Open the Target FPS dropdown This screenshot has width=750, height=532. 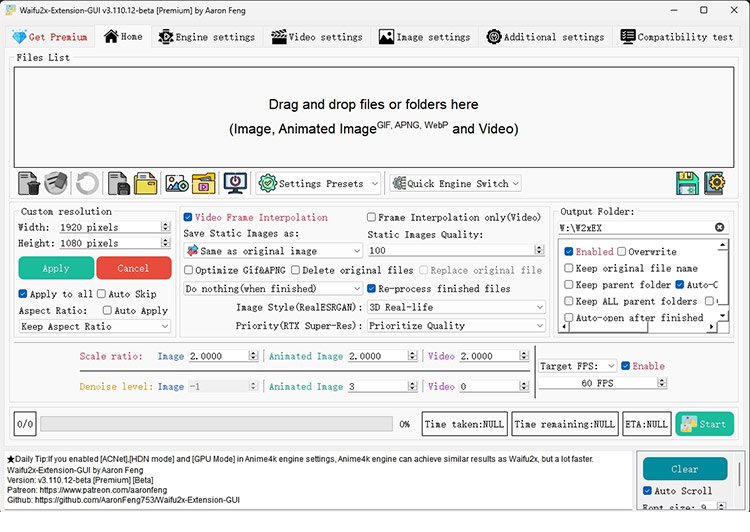(x=577, y=366)
